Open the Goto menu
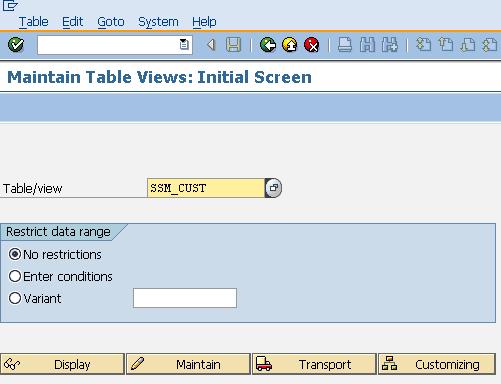 click(111, 22)
